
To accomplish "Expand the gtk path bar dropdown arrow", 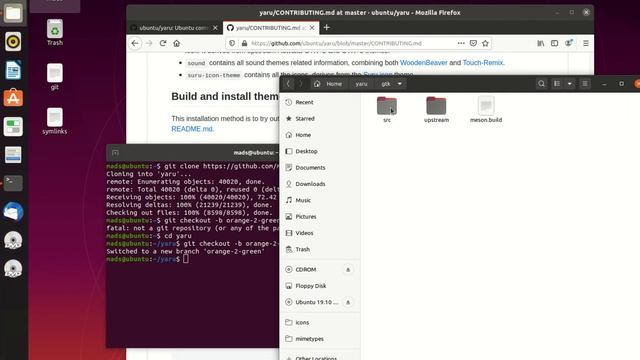I will click(400, 84).
